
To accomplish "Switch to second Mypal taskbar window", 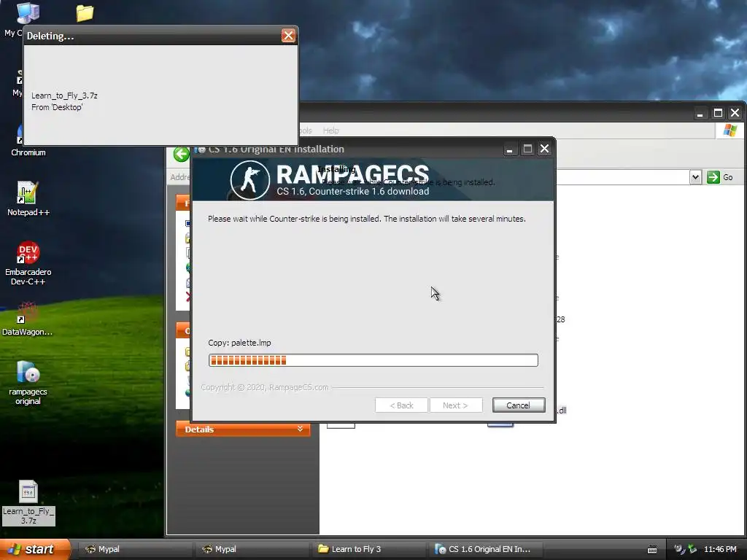I will pos(251,549).
